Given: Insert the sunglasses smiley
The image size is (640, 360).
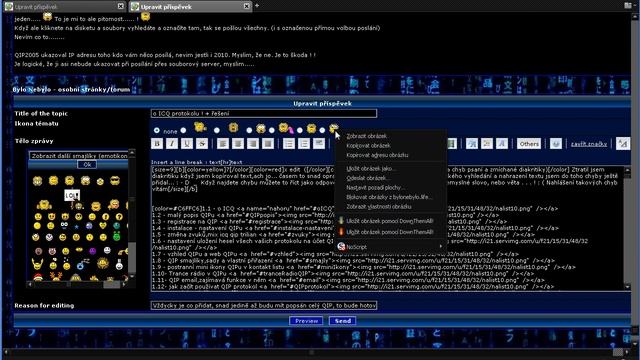Looking at the screenshot, I should [115, 181].
